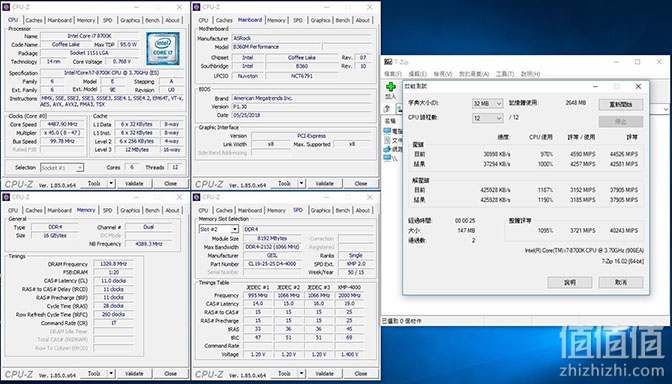Click title icon of CPU-Z window showing Mainboard tab

196,7
